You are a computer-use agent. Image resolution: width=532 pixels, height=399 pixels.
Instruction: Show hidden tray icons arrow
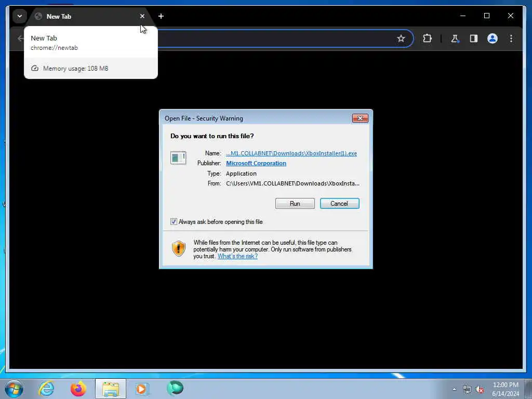(x=454, y=389)
